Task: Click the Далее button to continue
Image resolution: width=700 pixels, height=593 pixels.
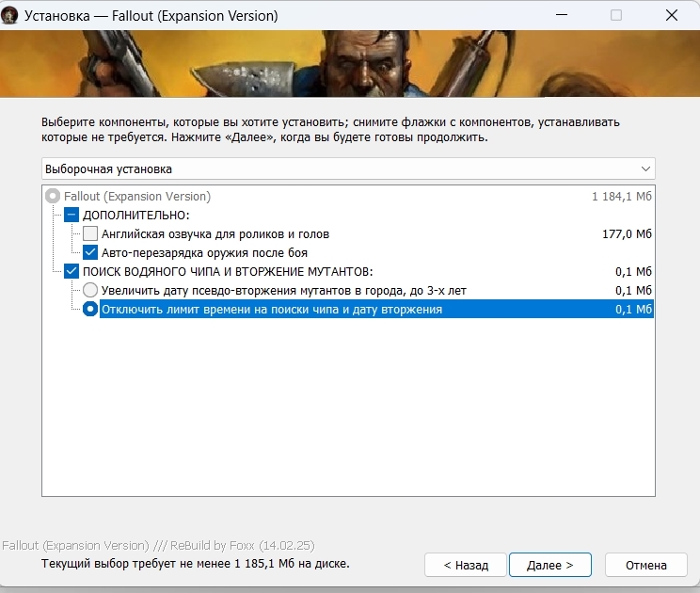Action: pyautogui.click(x=550, y=565)
